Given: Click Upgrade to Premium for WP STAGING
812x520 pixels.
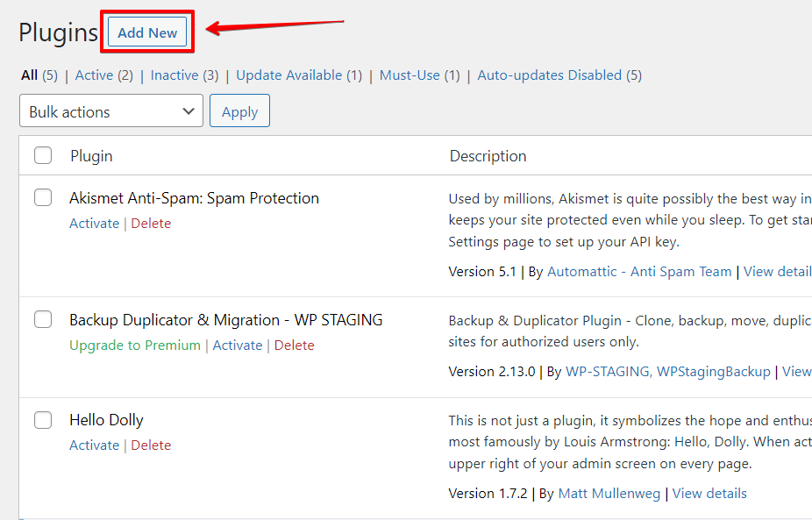Looking at the screenshot, I should pyautogui.click(x=135, y=345).
